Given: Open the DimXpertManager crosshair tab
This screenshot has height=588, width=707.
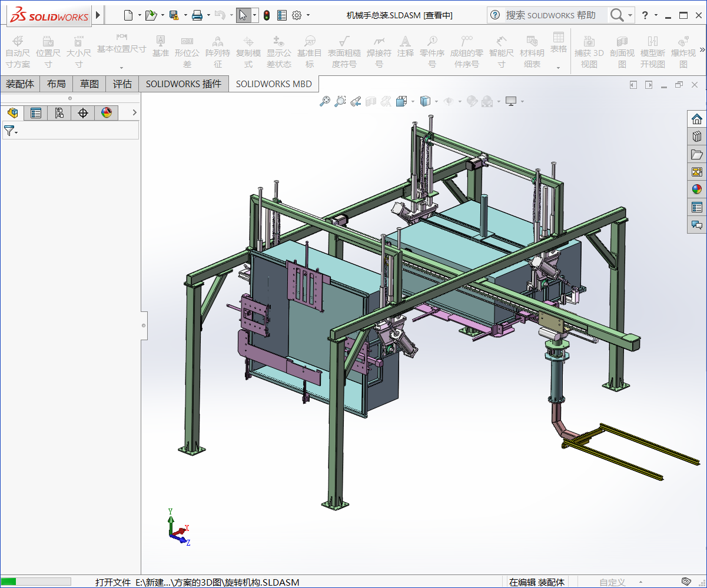Looking at the screenshot, I should tap(83, 113).
